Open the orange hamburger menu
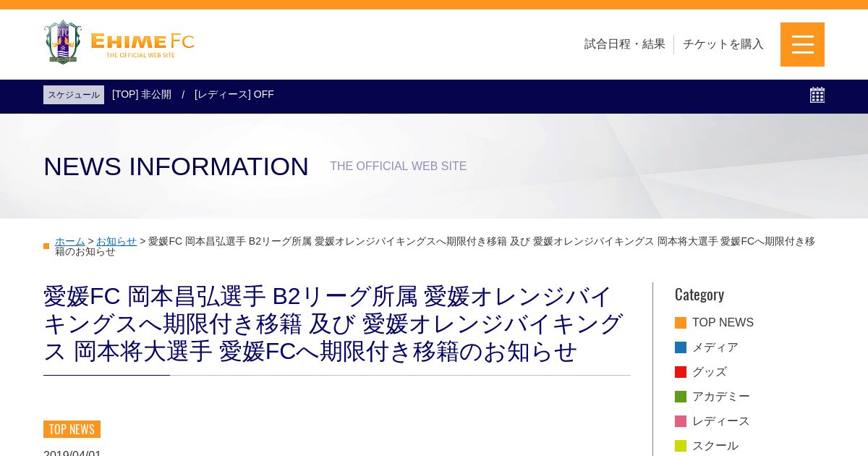Viewport: 868px width, 456px height. point(802,44)
